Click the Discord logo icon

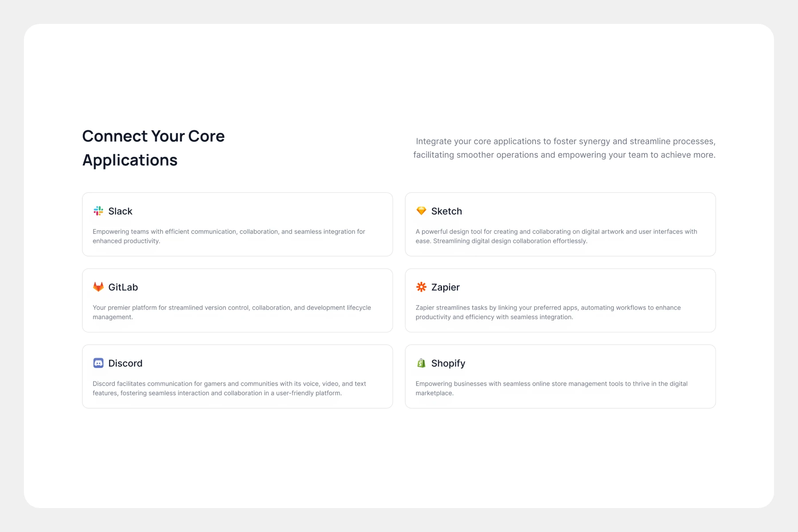98,363
